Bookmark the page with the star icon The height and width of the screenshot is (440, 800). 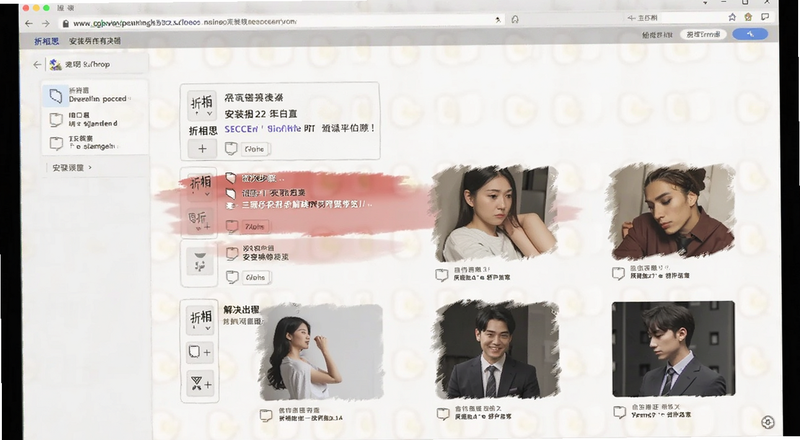tap(732, 17)
